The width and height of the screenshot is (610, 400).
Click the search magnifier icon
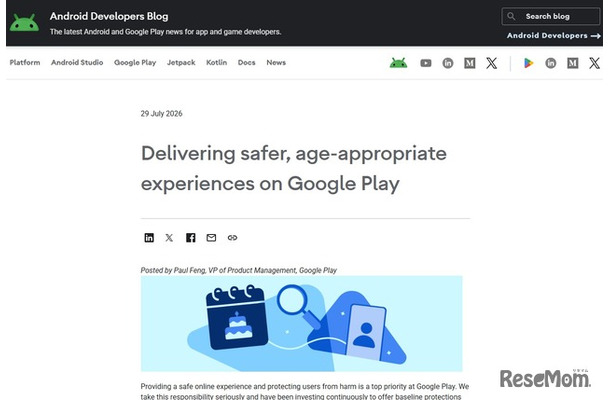(x=511, y=16)
